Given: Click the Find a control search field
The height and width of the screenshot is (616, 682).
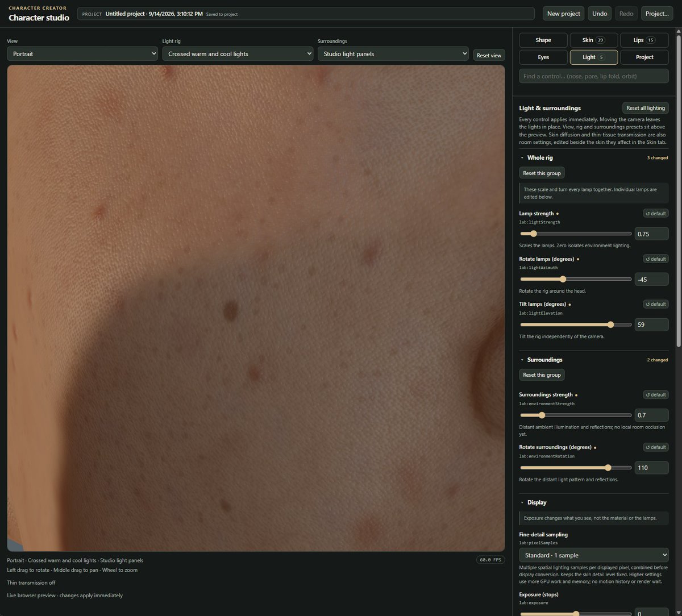Looking at the screenshot, I should tap(594, 76).
